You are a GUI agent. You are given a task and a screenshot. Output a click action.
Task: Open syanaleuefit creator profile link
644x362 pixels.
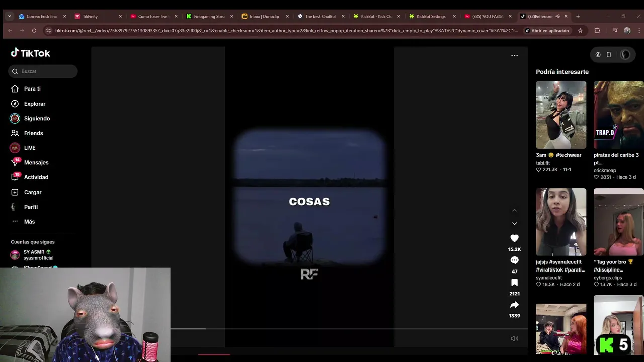[x=549, y=278]
